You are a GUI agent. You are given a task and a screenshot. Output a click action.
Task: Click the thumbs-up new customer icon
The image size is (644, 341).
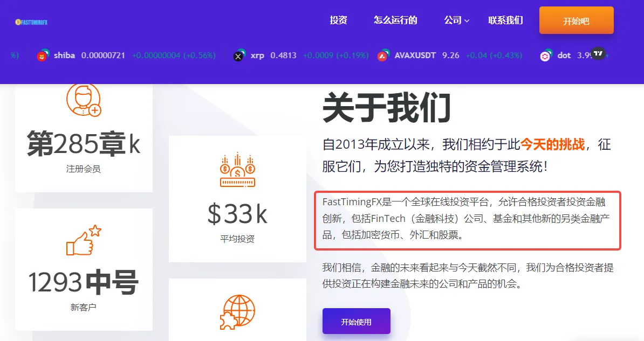pos(84,240)
